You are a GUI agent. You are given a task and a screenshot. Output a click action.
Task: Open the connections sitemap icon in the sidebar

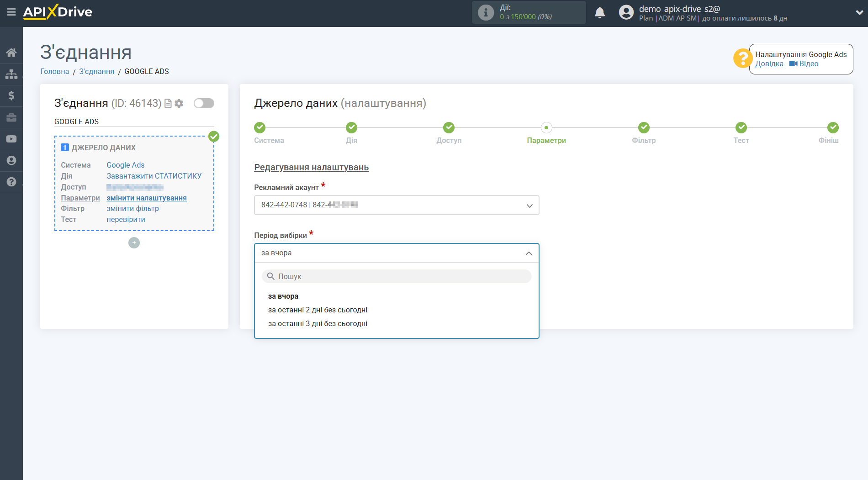pos(11,74)
